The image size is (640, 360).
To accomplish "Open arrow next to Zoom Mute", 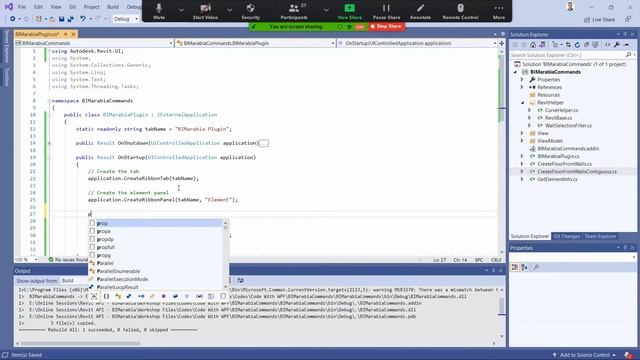I will pyautogui.click(x=181, y=10).
